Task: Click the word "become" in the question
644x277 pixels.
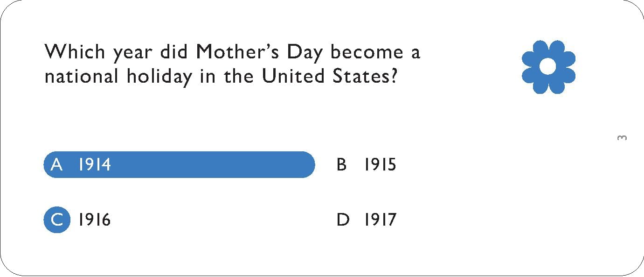Action: [367, 52]
